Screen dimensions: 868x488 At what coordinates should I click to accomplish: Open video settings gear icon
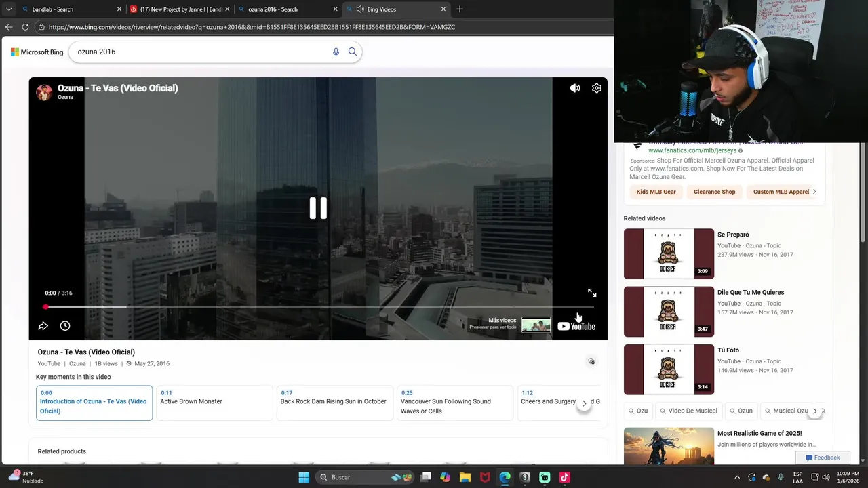(x=597, y=88)
